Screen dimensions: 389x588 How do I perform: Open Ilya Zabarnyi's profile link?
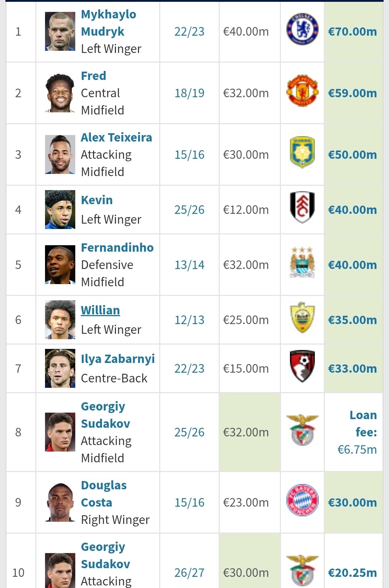point(118,359)
